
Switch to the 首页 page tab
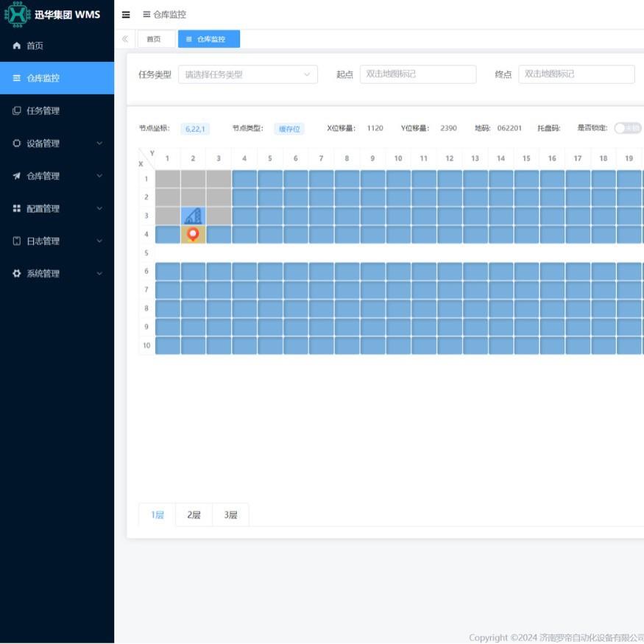156,39
